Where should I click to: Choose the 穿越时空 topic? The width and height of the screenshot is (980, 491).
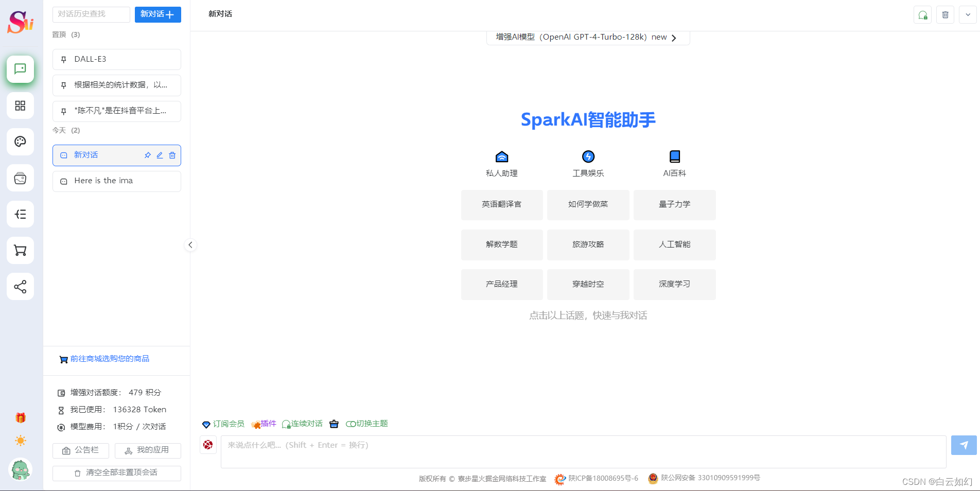(x=588, y=284)
